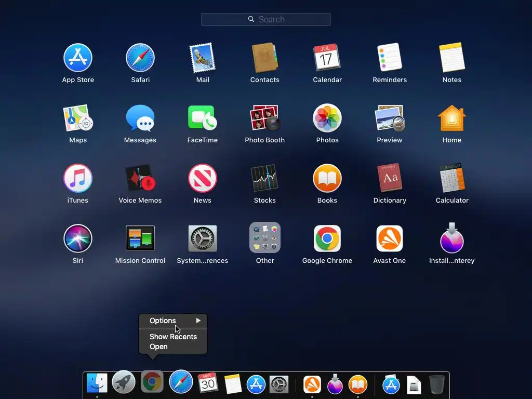The image size is (532, 399).
Task: Launch Photo Booth
Action: click(264, 118)
